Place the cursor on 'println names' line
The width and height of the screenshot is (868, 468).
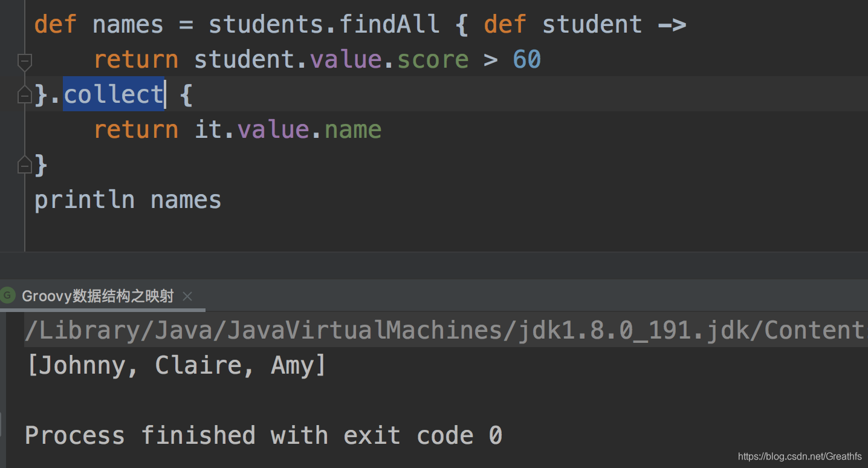pos(128,200)
